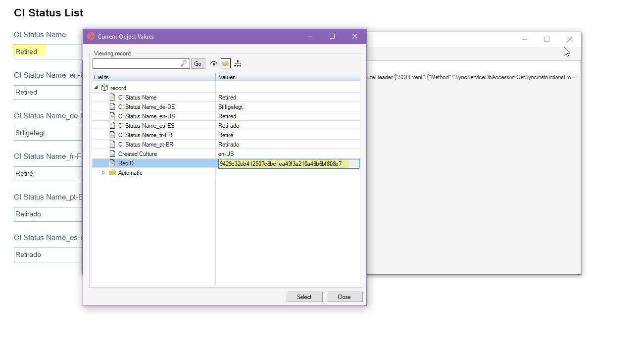644x351 pixels.
Task: Click the magnifying glass search icon
Action: [x=184, y=64]
